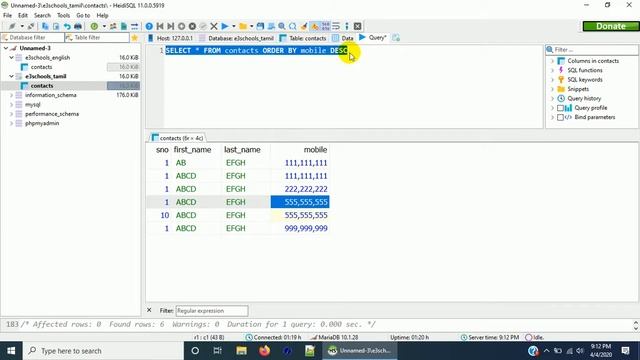Click the delete row circle-x icon

pyautogui.click(x=192, y=26)
